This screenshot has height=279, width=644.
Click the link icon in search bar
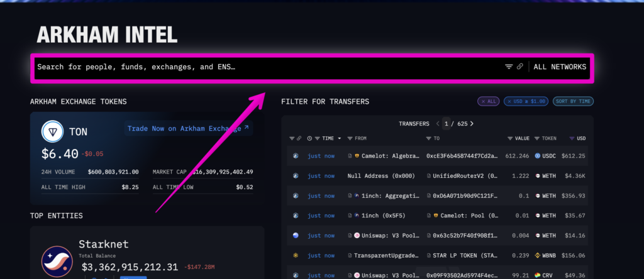pos(520,67)
